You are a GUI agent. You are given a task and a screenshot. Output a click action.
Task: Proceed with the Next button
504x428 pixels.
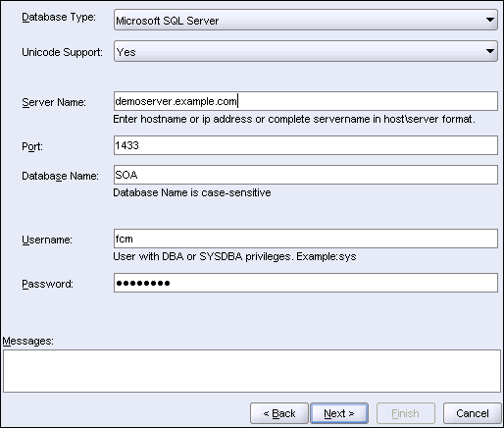pos(339,413)
